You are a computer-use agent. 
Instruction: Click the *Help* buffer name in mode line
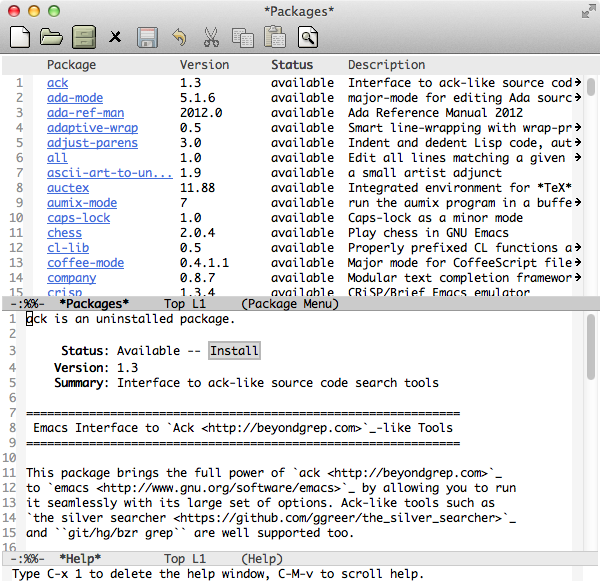[x=80, y=559]
